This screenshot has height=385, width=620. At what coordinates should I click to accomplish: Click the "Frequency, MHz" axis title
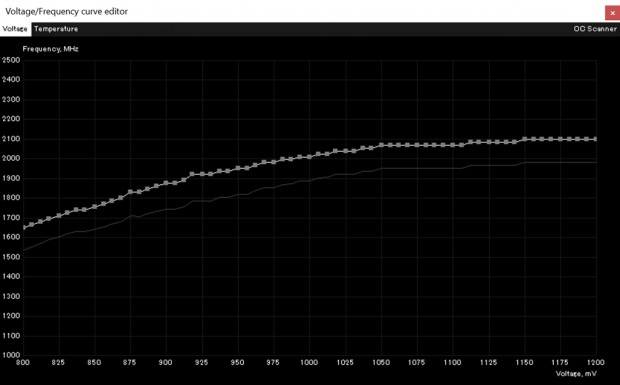pos(50,49)
